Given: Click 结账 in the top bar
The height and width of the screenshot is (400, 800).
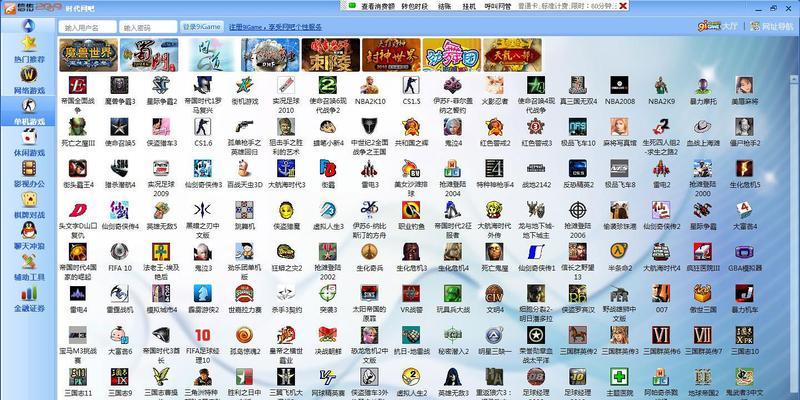Looking at the screenshot, I should 444,6.
